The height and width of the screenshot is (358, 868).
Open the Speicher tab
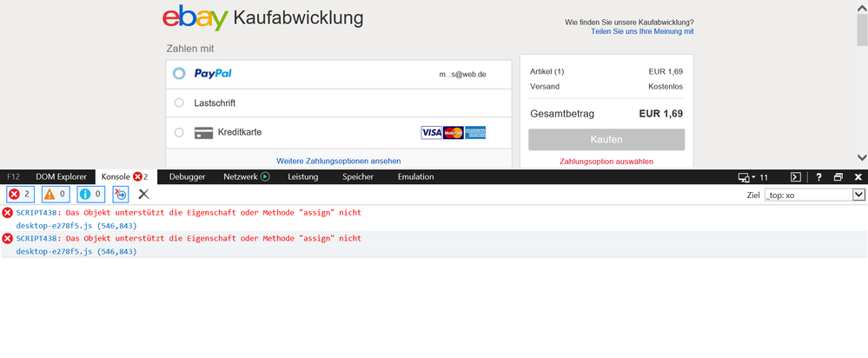click(358, 177)
